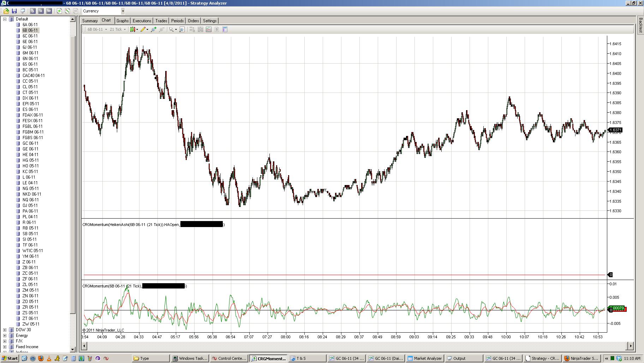Show hidden system tray icons arrow
The height and width of the screenshot is (363, 644).
(x=607, y=358)
